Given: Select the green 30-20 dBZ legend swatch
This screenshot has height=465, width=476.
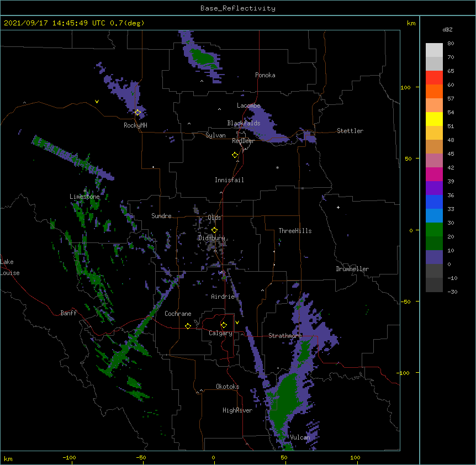Looking at the screenshot, I should (x=434, y=230).
